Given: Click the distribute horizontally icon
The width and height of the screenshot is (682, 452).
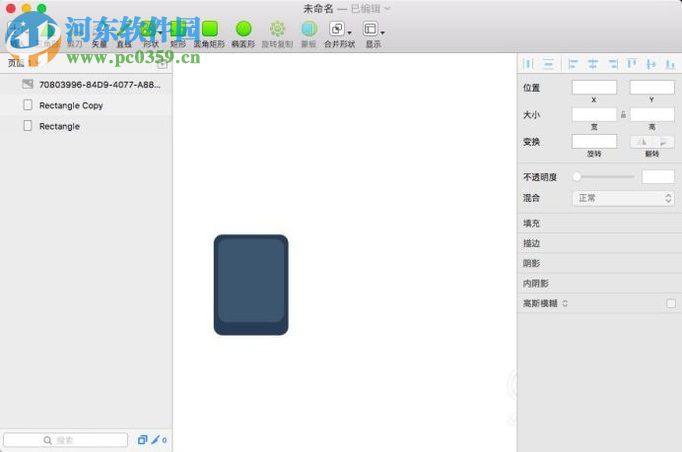Looking at the screenshot, I should [x=528, y=64].
